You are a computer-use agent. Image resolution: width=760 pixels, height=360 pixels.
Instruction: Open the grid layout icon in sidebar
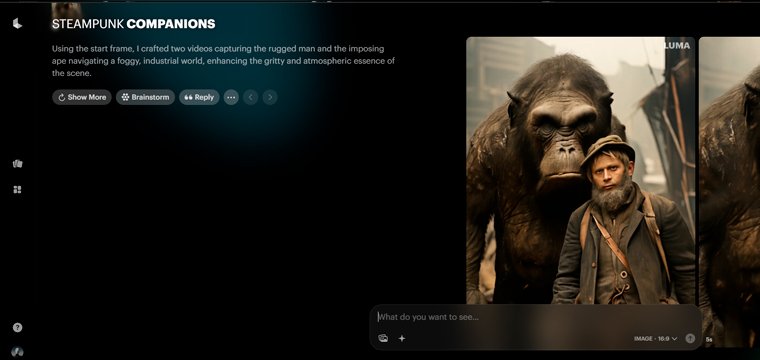click(17, 189)
